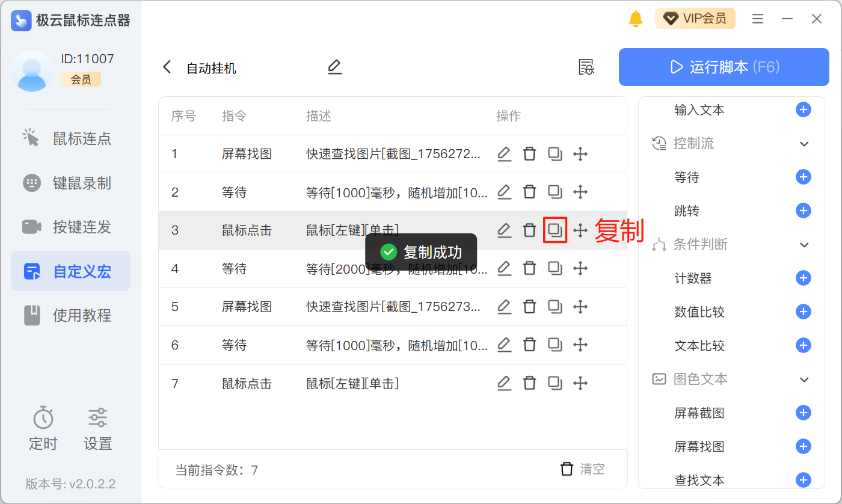Open the hamburger menu in title bar
Viewport: 842px width, 504px height.
(x=758, y=19)
